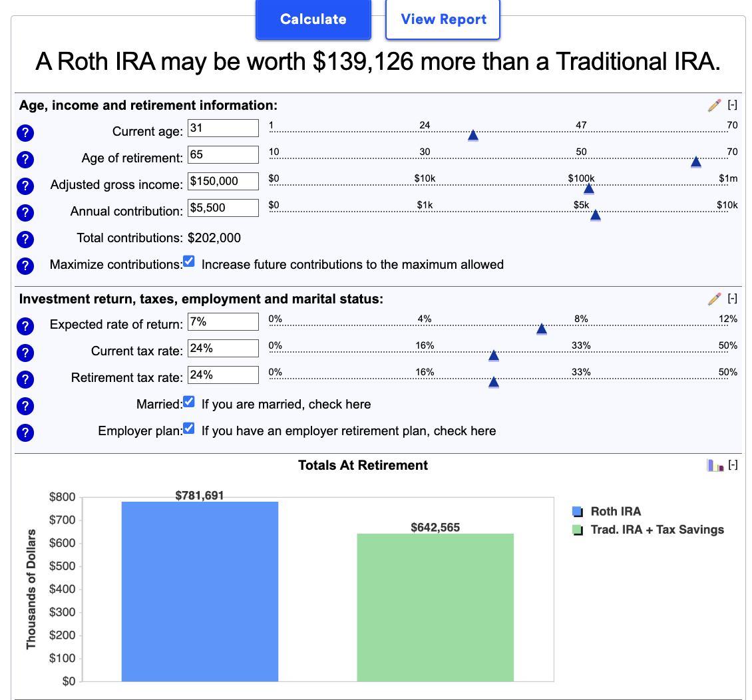This screenshot has width=752, height=700.
Task: Click the $202,000 total contributions value
Action: coord(214,238)
